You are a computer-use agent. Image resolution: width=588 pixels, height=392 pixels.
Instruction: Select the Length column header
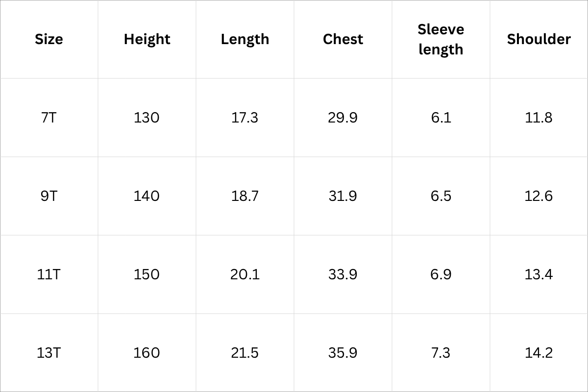point(245,39)
